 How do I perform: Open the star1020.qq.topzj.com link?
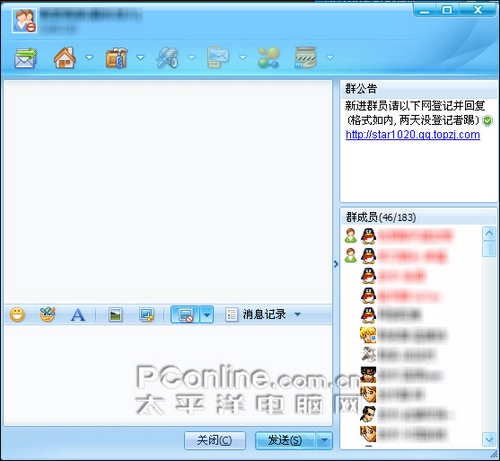[x=413, y=135]
